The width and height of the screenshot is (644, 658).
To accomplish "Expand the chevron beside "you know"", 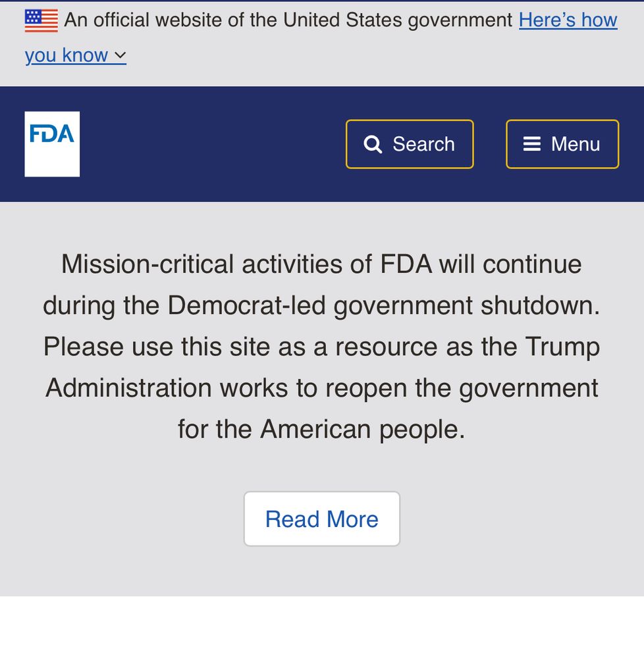I will click(x=121, y=55).
